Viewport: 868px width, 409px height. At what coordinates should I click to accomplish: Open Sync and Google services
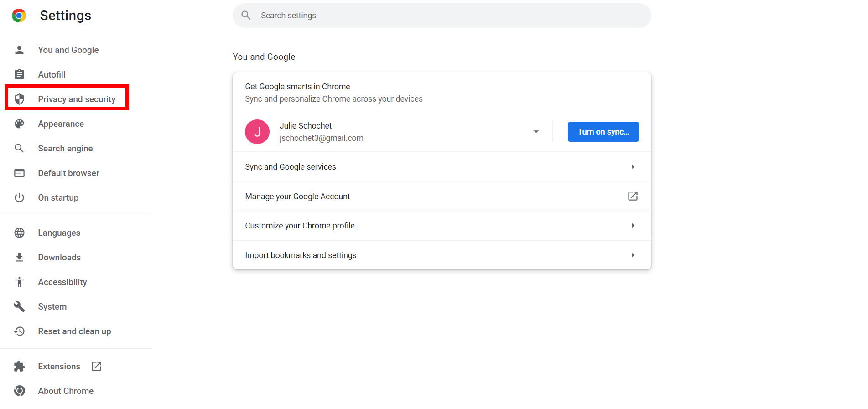[442, 167]
